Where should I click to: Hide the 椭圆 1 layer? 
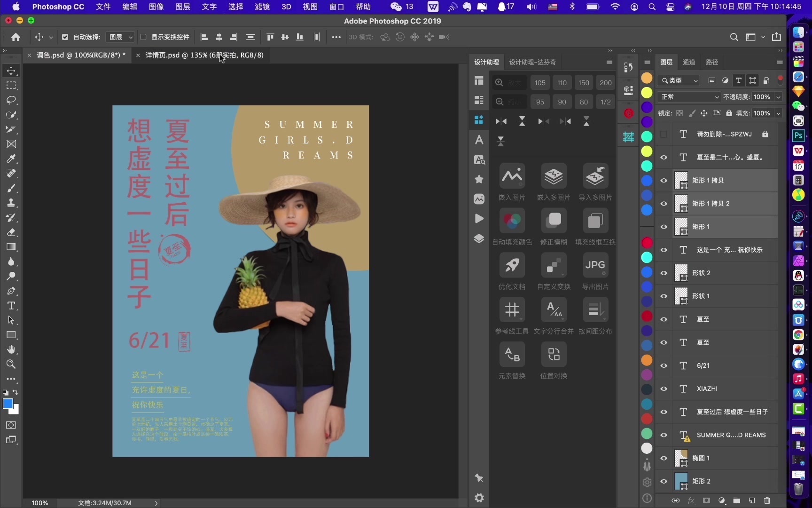[x=664, y=458]
